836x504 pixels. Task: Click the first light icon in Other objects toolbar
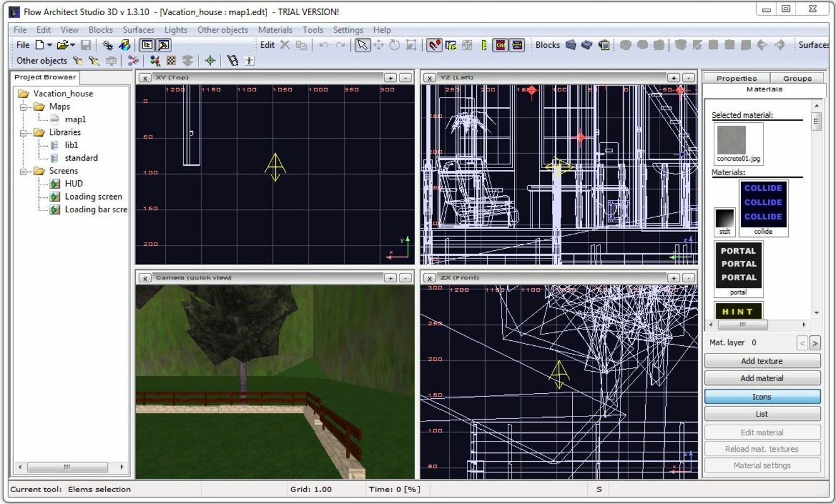pyautogui.click(x=78, y=60)
